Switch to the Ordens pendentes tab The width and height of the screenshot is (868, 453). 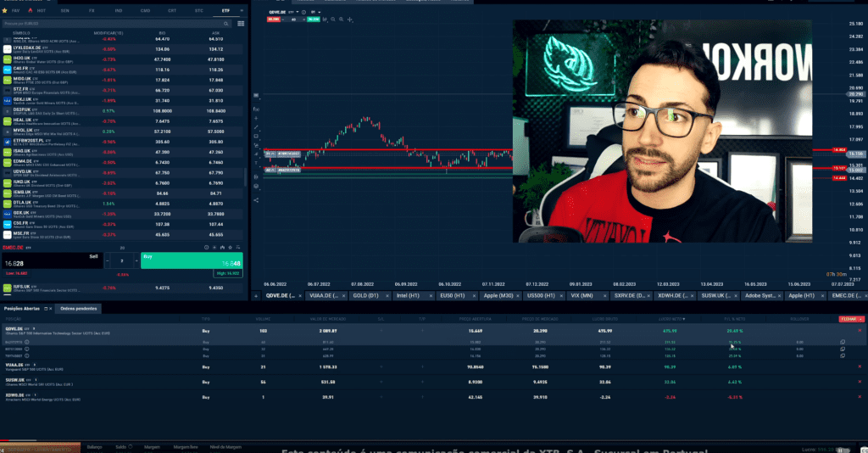tap(79, 308)
